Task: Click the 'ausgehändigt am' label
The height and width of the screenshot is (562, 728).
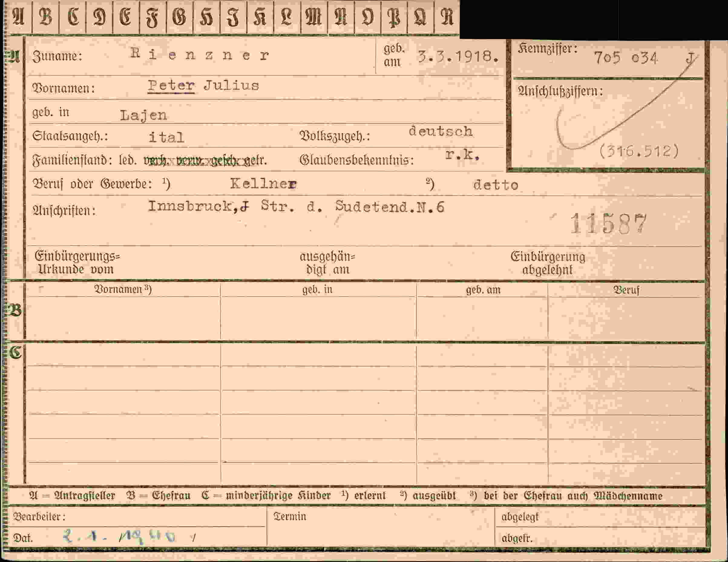Action: tap(327, 263)
